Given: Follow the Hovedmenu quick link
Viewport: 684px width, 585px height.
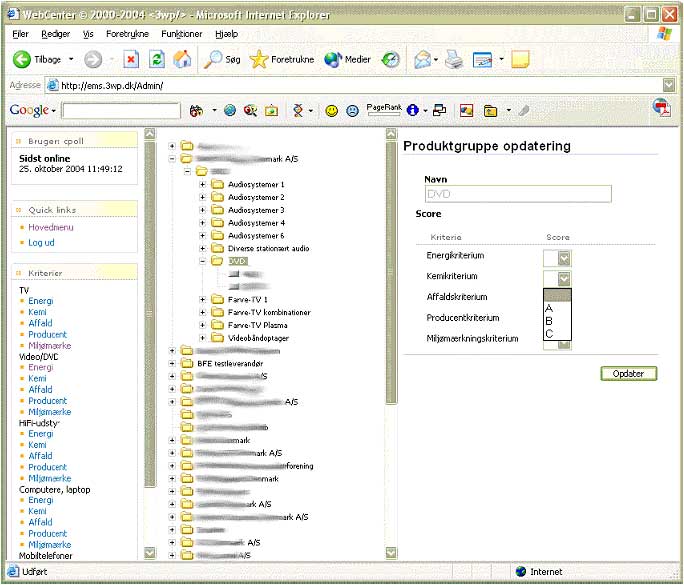Looking at the screenshot, I should pyautogui.click(x=51, y=227).
